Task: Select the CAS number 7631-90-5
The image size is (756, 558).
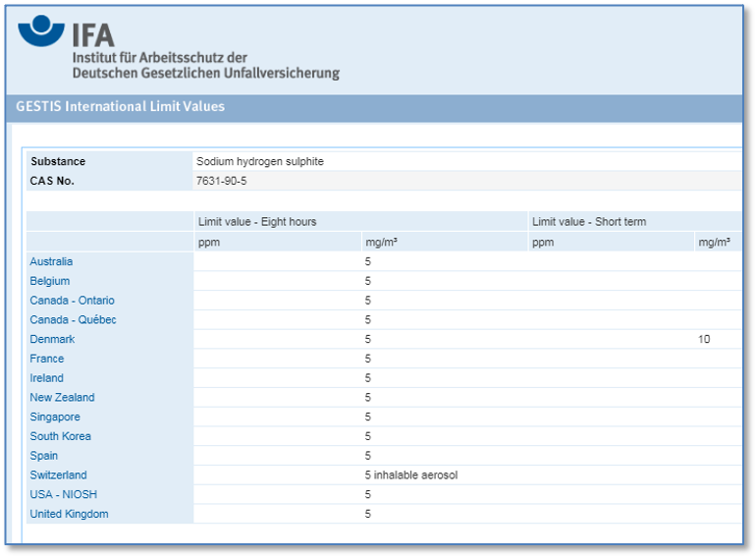Action: point(221,181)
